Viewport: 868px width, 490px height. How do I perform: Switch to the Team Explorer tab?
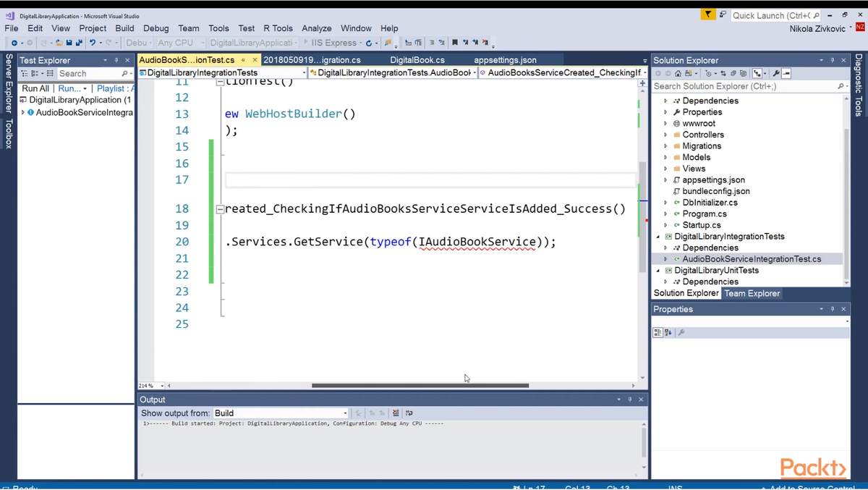pyautogui.click(x=752, y=293)
